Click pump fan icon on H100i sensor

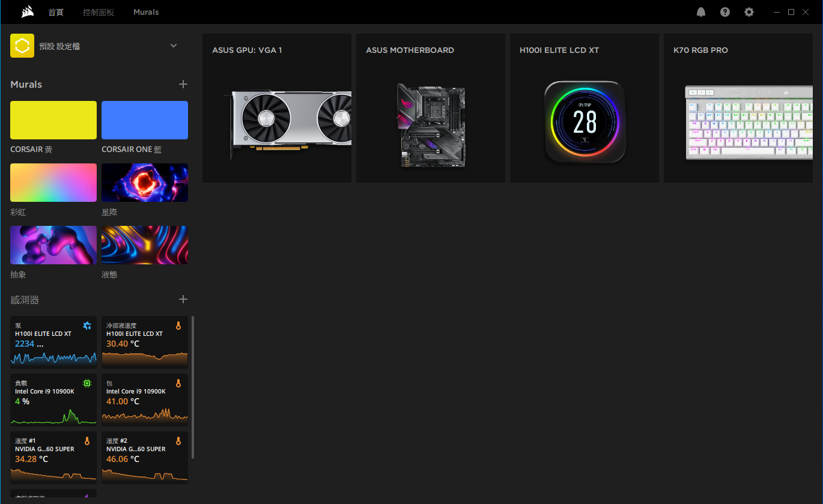pos(87,326)
